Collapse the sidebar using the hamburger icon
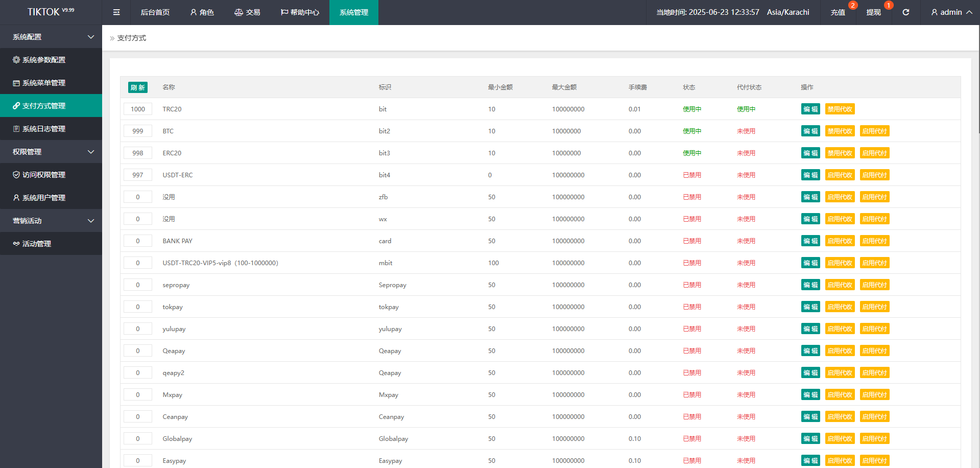The image size is (980, 468). click(116, 12)
